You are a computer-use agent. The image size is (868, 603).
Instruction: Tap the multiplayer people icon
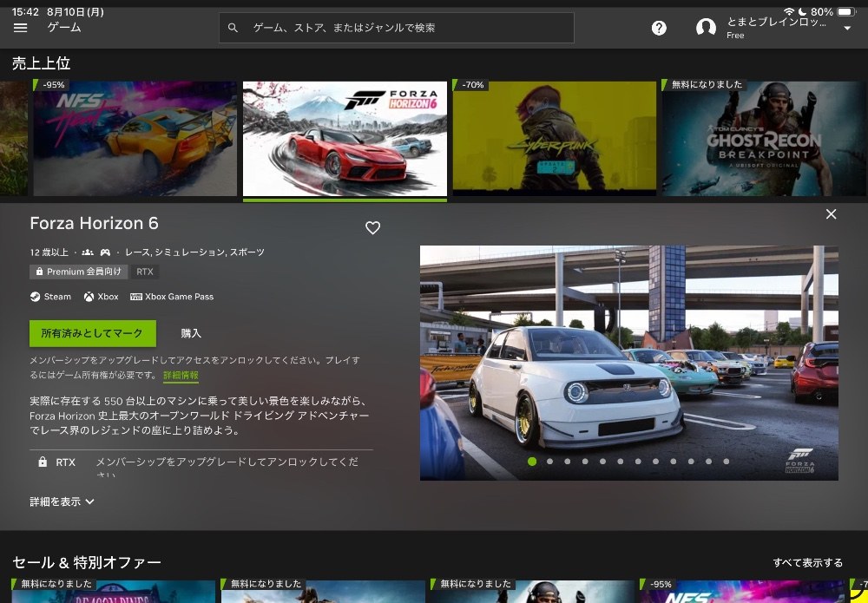point(88,252)
